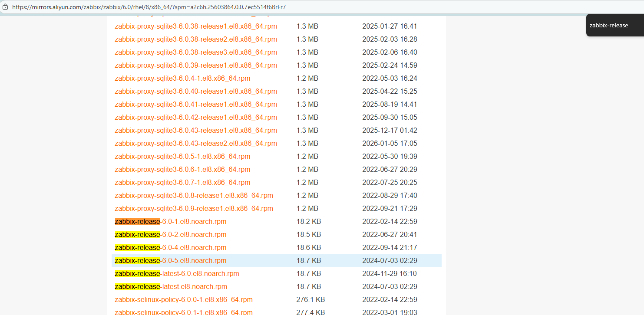This screenshot has height=315, width=644.
Task: Open zabbix-proxy-sqlite3-6.0.39-release1.el8.x86_64.rpm link
Action: 196,66
